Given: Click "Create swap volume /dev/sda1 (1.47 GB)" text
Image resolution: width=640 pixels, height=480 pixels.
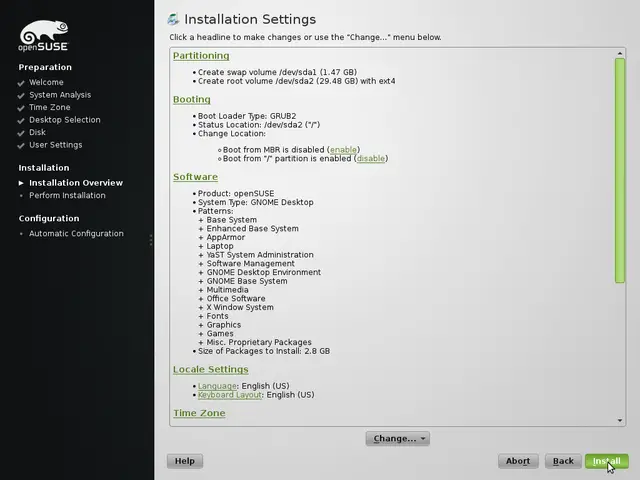Looking at the screenshot, I should pos(277,72).
